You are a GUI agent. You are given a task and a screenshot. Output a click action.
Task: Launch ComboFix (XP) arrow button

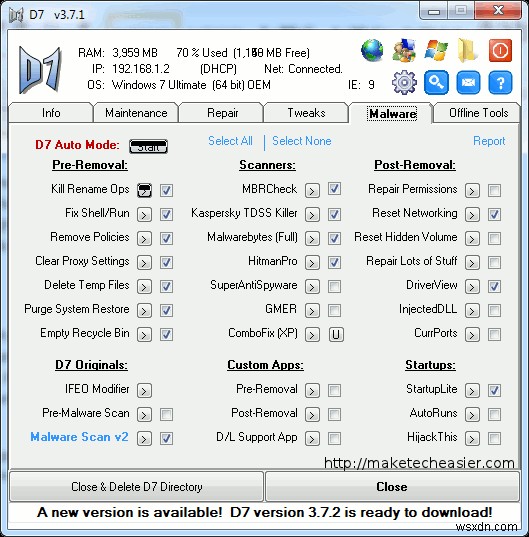tap(312, 335)
